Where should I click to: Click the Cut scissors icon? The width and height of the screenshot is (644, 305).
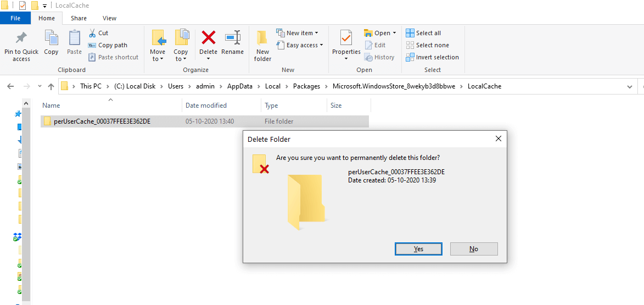[92, 33]
